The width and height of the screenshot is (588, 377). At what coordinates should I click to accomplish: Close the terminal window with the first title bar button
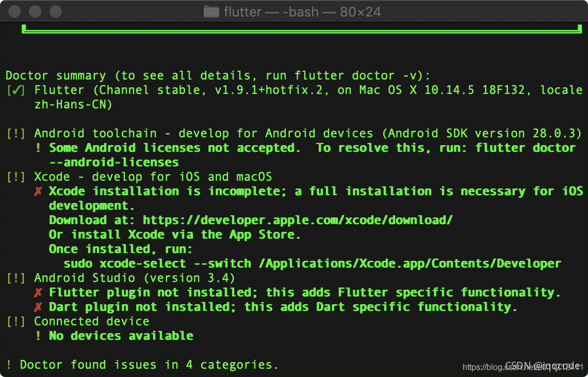pyautogui.click(x=14, y=11)
